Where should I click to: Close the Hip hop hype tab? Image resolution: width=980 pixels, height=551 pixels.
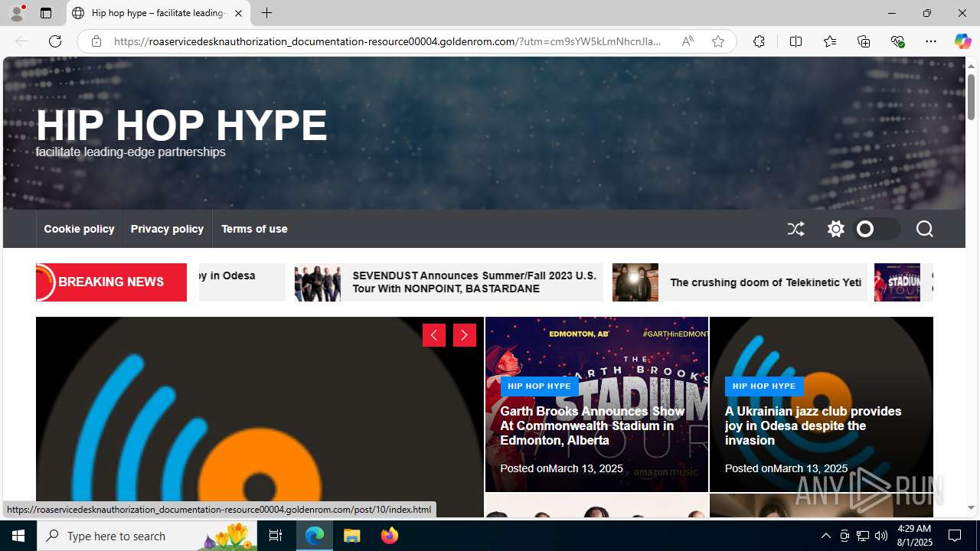238,13
